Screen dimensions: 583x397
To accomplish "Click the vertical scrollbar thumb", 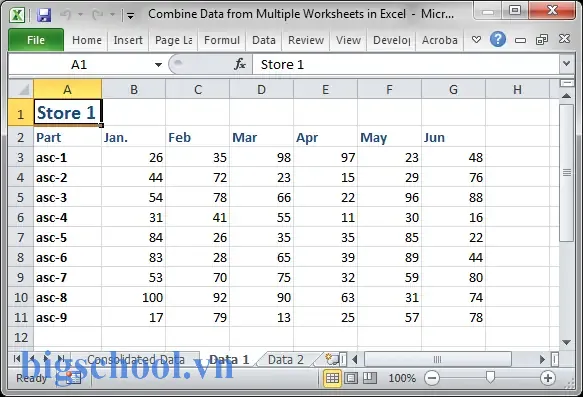I will point(567,172).
